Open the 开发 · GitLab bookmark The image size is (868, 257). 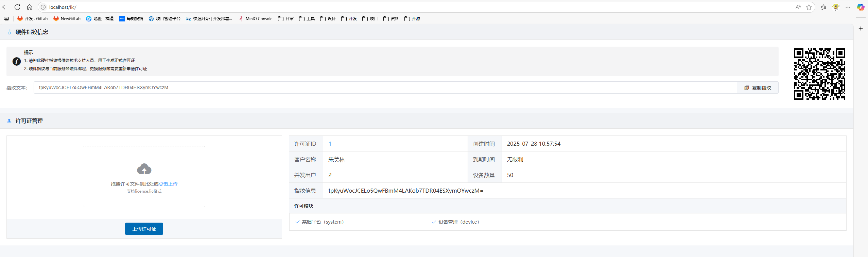[33, 19]
